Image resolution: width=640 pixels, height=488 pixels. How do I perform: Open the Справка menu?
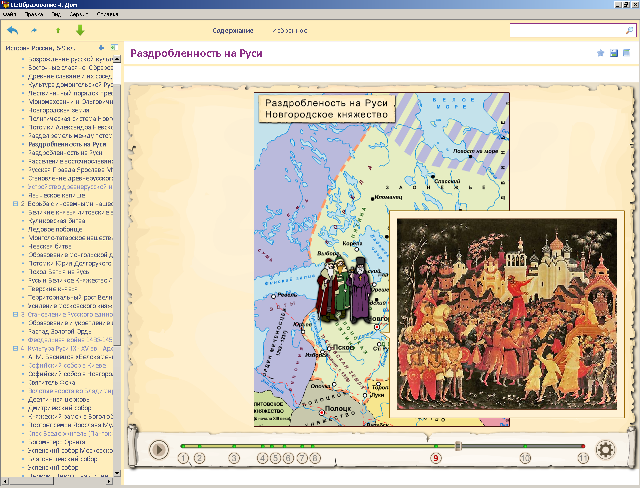coord(107,14)
